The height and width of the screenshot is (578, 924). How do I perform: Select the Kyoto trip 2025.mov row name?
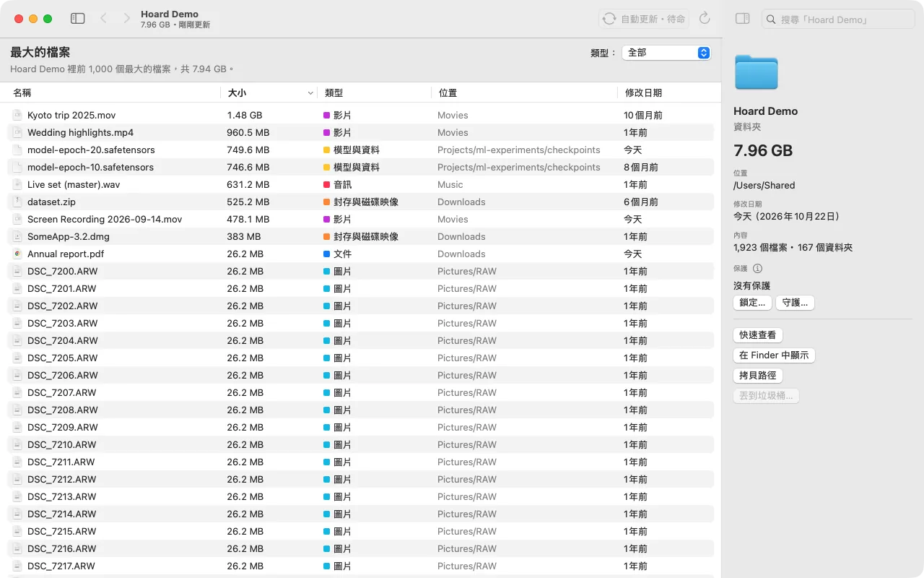71,115
